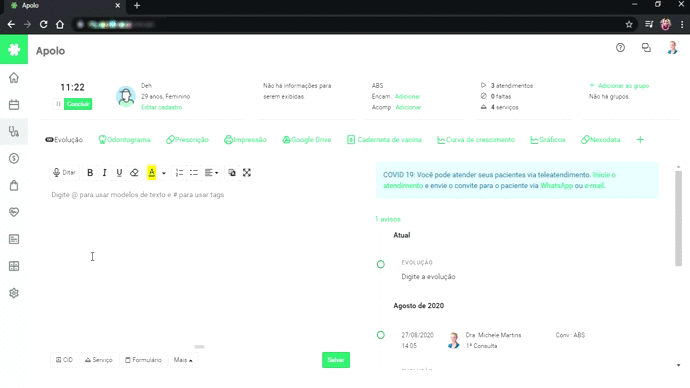
Task: Open the dollar-sign finance icon in the sidebar
Action: point(14,158)
